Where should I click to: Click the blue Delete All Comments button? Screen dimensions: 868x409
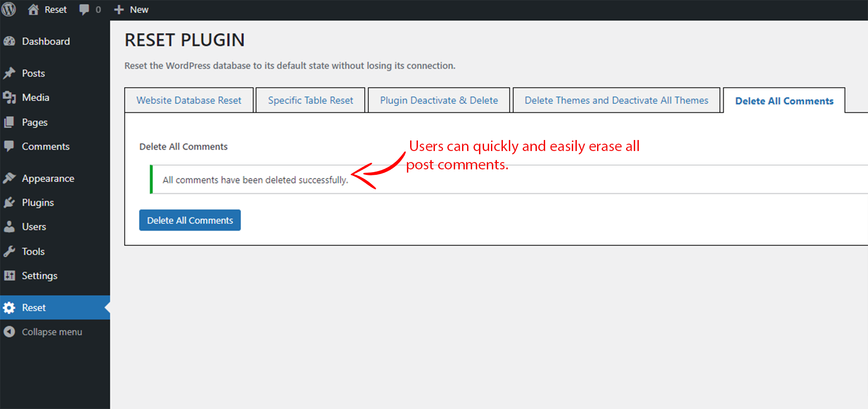point(190,220)
